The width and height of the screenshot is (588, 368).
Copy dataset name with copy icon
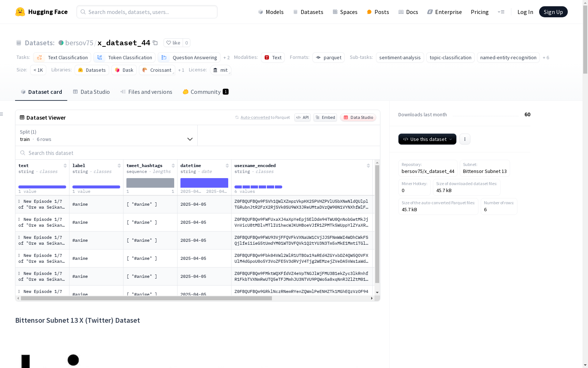click(155, 43)
